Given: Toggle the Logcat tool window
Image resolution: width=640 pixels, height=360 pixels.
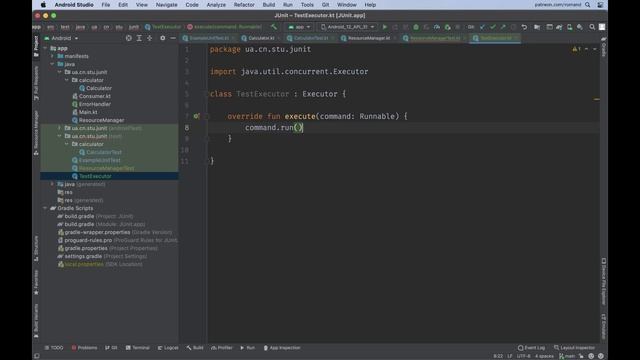Looking at the screenshot, I should [x=168, y=348].
